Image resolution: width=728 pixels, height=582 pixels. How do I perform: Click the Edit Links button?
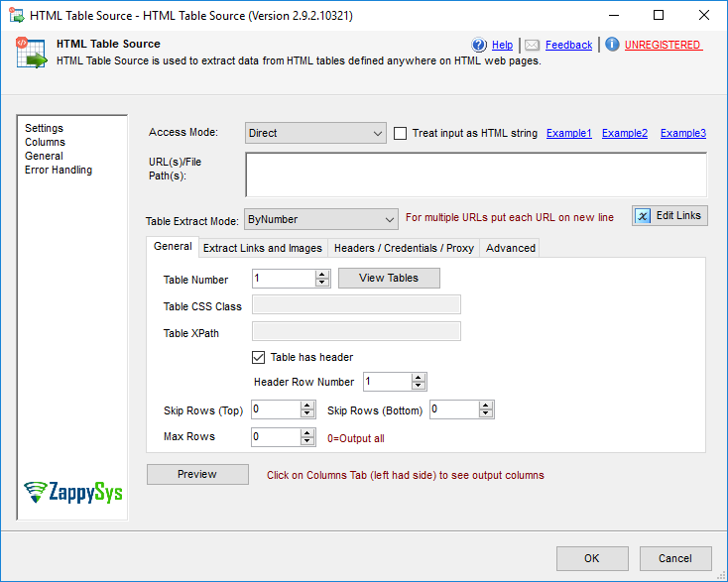click(x=669, y=216)
